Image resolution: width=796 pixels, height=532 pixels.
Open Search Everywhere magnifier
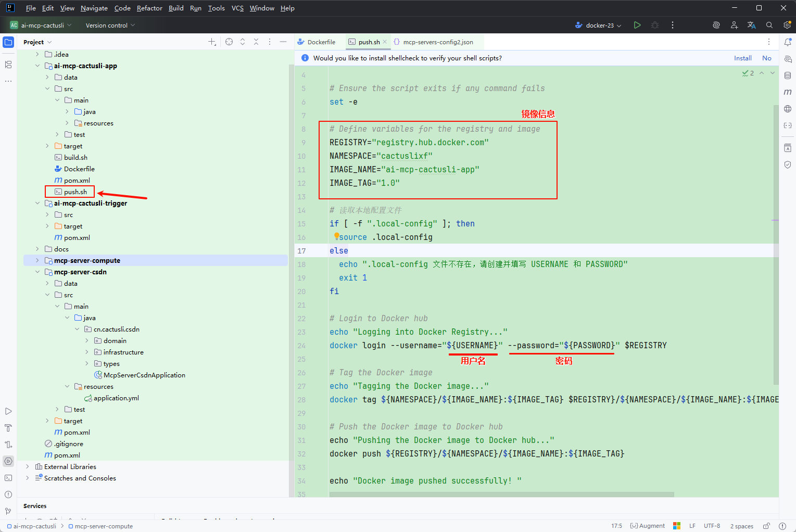click(x=769, y=25)
